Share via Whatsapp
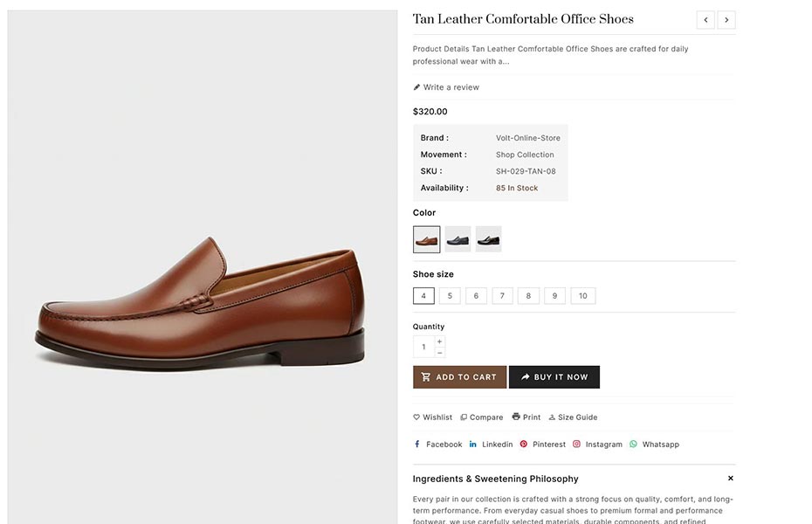Screen dimensions: 812x524 (x=654, y=445)
